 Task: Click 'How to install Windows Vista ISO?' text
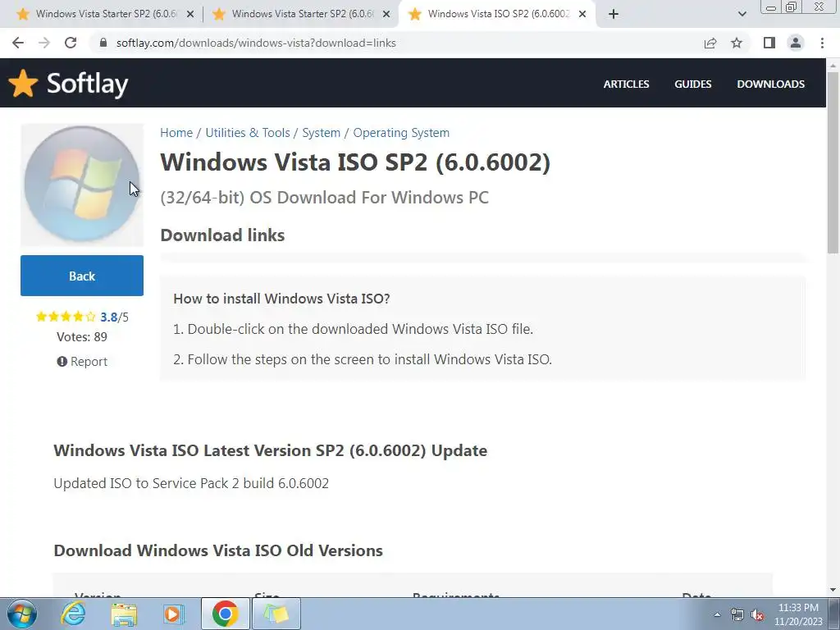click(x=282, y=299)
